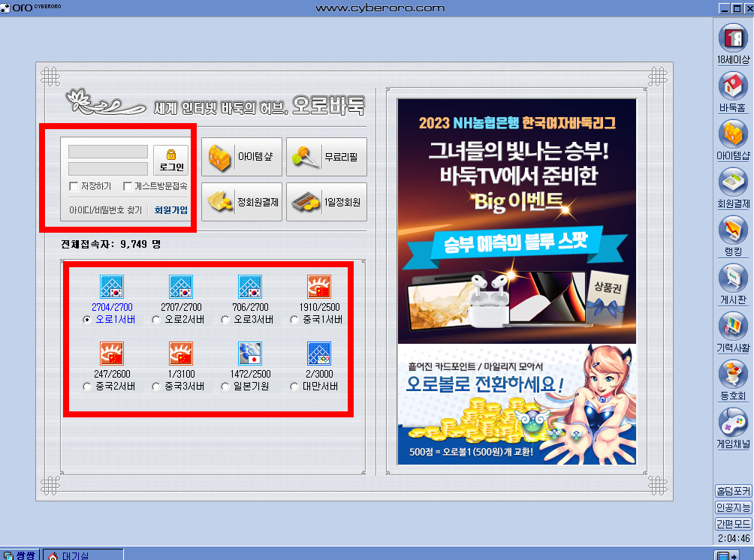Image resolution: width=754 pixels, height=560 pixels.
Task: Click the 중국1서버 server flag icon
Action: (319, 287)
